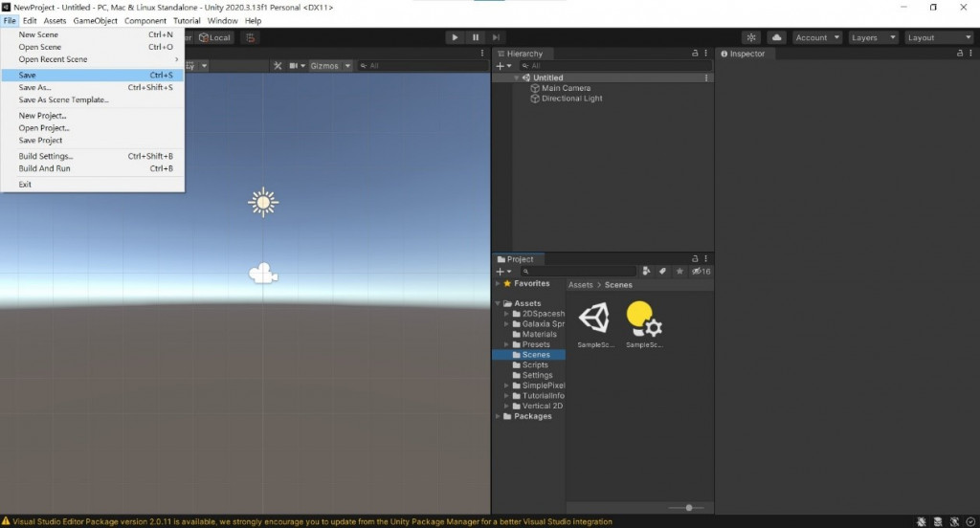Open Collab services sun-shaped icon

pyautogui.click(x=751, y=37)
